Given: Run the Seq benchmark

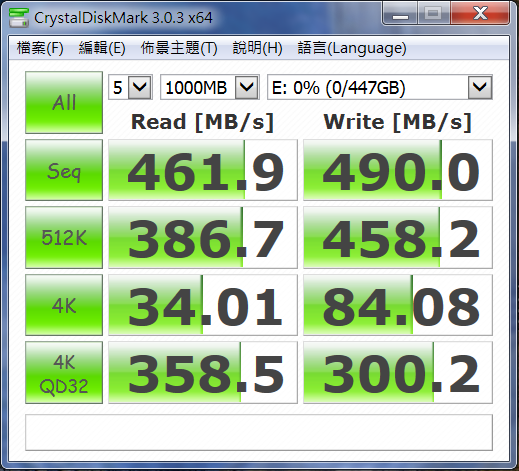Looking at the screenshot, I should (64, 170).
